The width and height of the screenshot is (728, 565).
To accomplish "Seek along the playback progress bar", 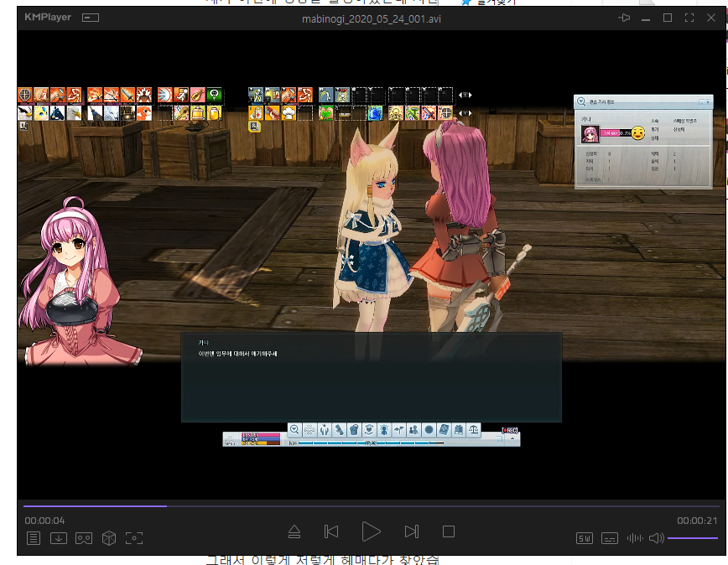I will pyautogui.click(x=372, y=506).
